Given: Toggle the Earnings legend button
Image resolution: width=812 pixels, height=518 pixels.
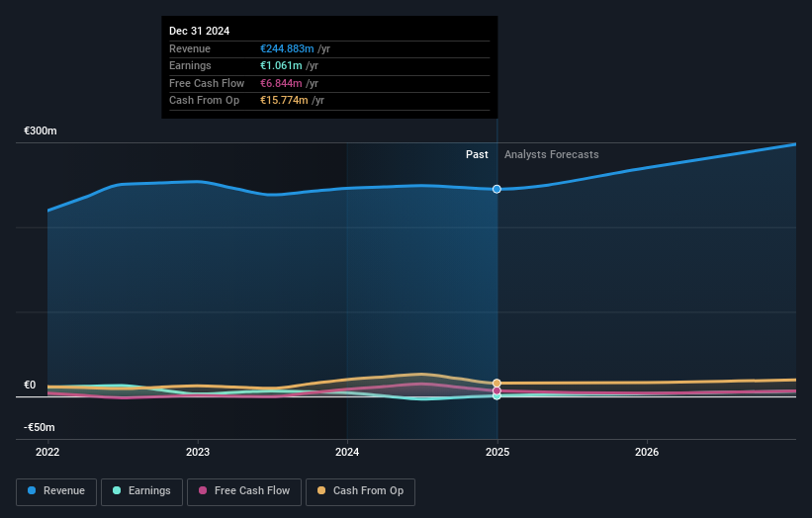Looking at the screenshot, I should 141,491.
